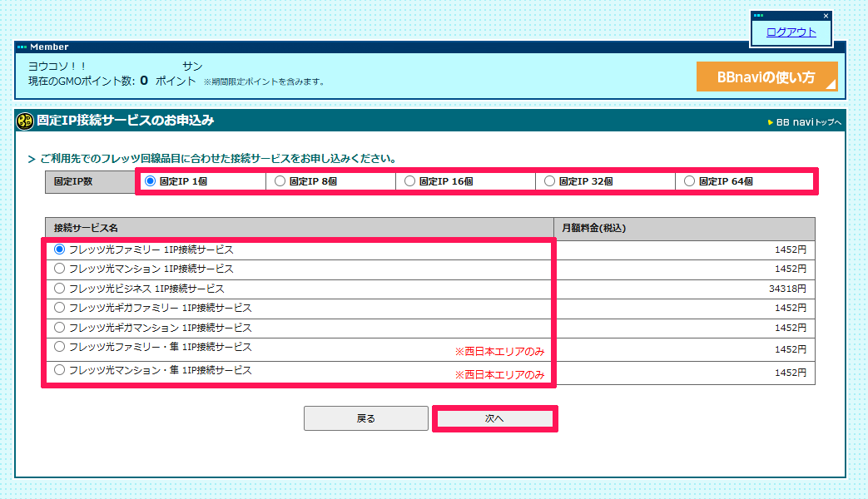Choose フレッツ光ビジネス 1IP接続サービス

(x=59, y=289)
